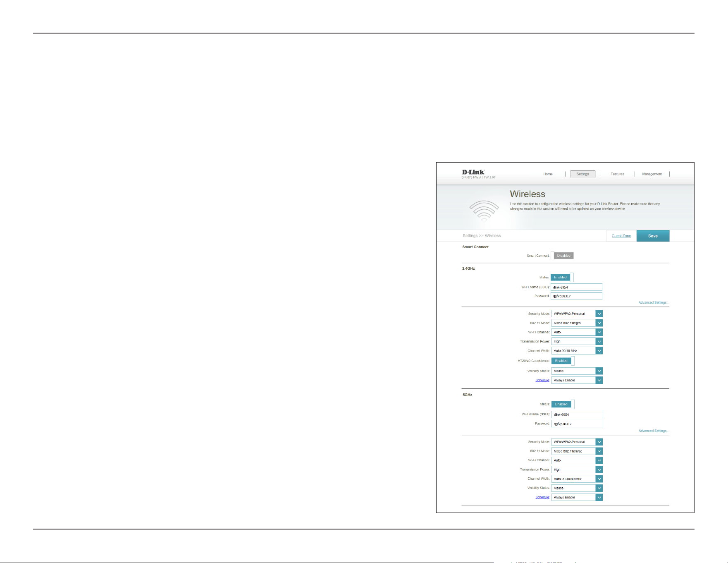Open 2.4GHz Channel Width dropdown

coord(577,351)
